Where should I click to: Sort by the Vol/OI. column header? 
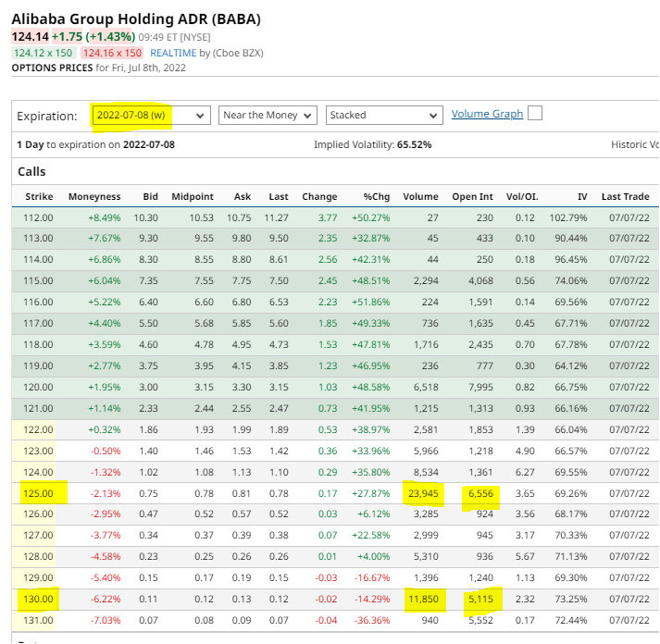522,196
